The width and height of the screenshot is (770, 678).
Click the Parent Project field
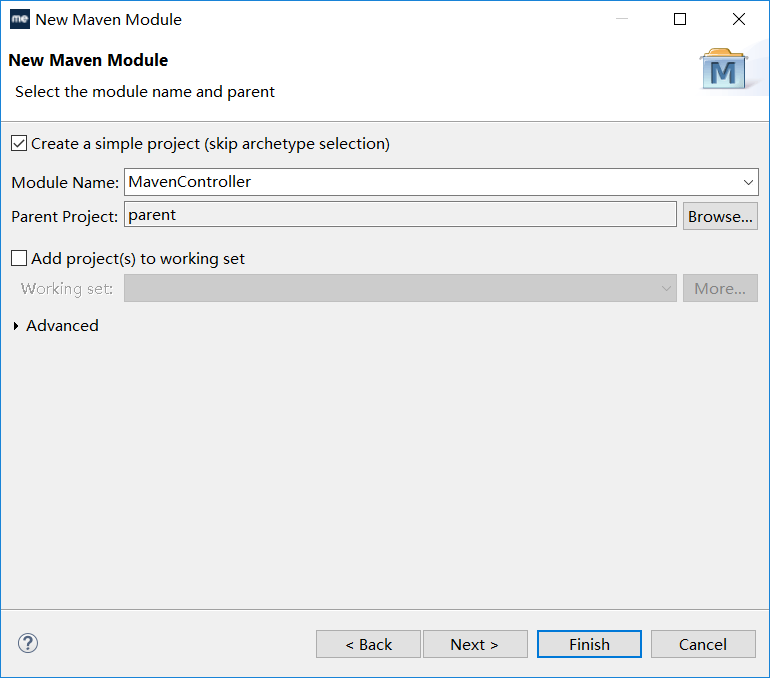point(400,215)
